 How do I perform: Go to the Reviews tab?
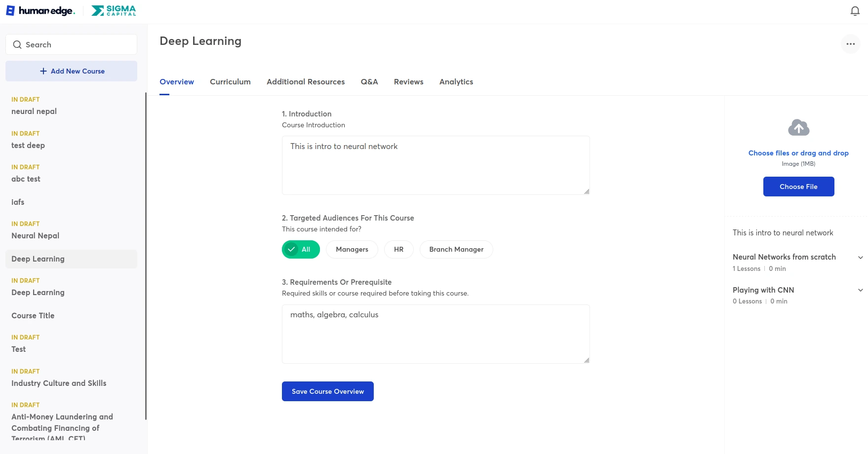tap(408, 82)
